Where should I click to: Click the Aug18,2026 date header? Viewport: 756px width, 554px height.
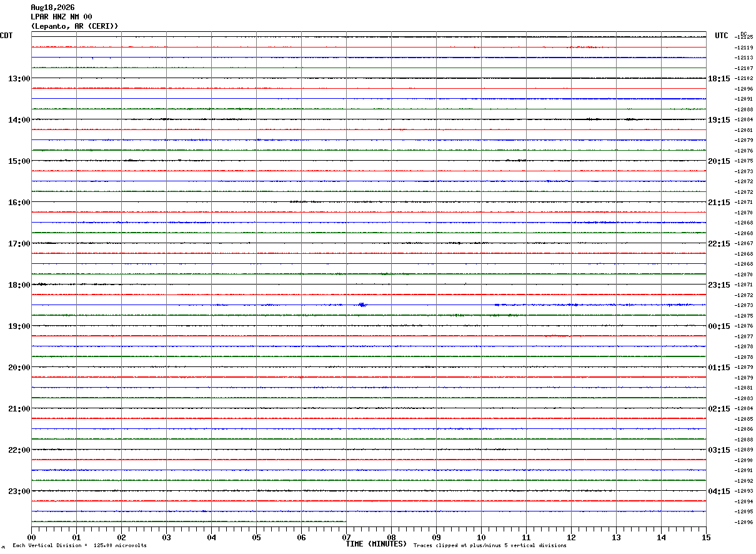pos(52,8)
